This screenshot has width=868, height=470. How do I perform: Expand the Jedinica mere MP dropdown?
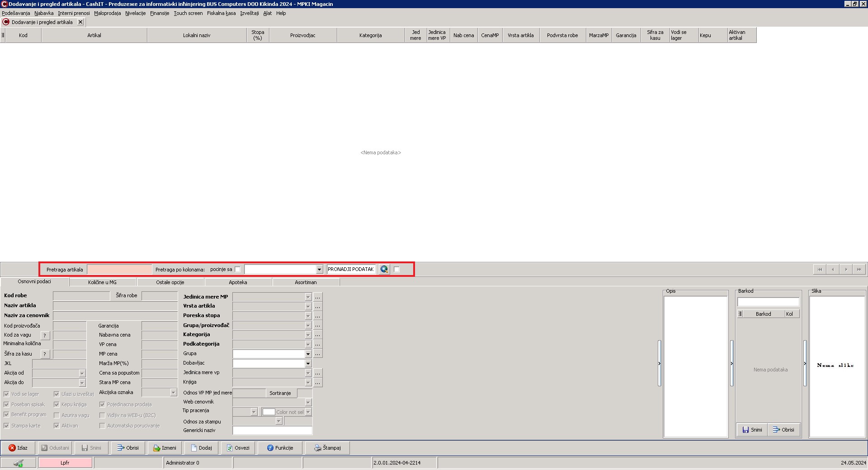(308, 297)
